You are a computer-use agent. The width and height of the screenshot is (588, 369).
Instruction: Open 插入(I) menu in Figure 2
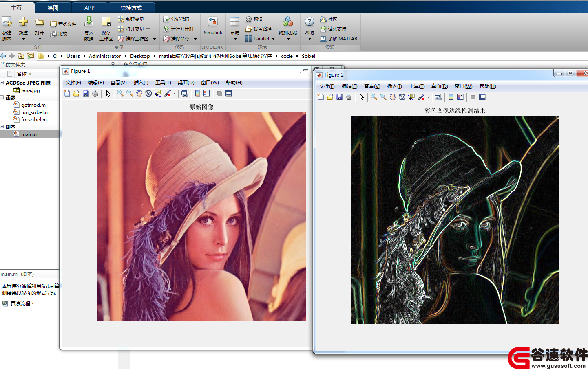394,86
